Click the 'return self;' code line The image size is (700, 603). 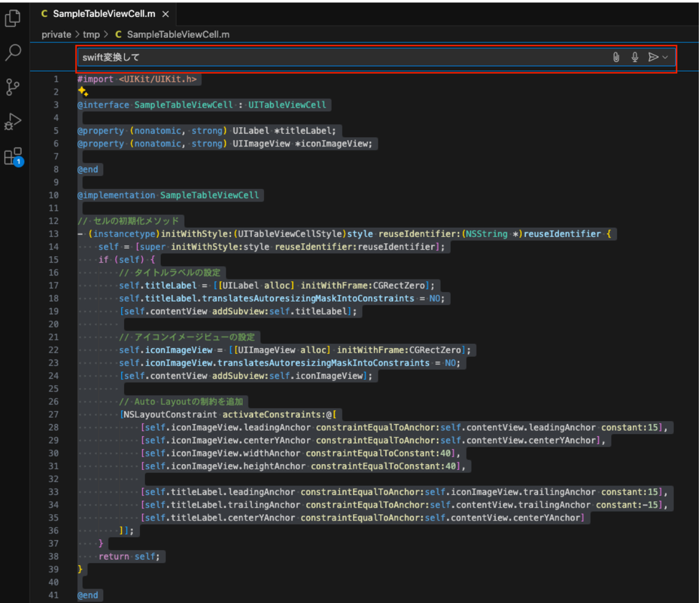click(129, 556)
